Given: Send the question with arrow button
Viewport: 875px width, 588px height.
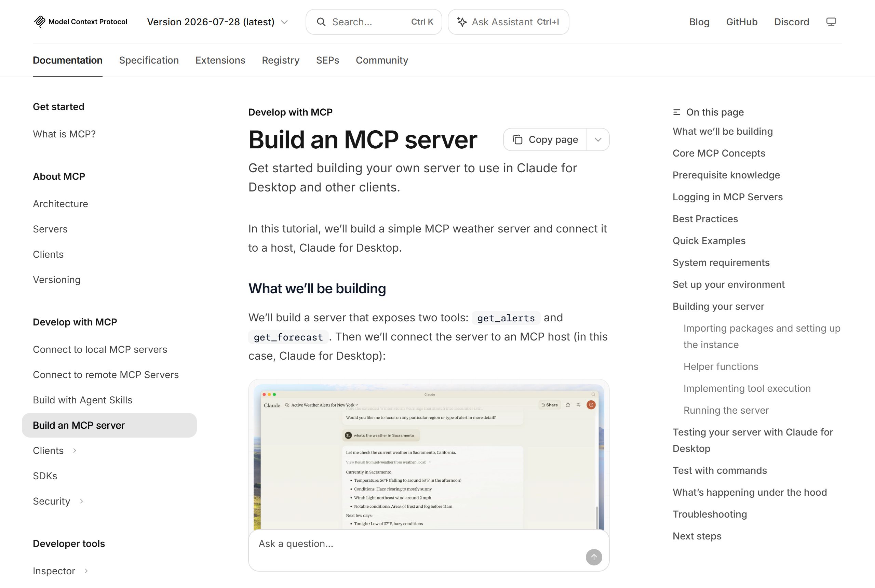Looking at the screenshot, I should [594, 557].
